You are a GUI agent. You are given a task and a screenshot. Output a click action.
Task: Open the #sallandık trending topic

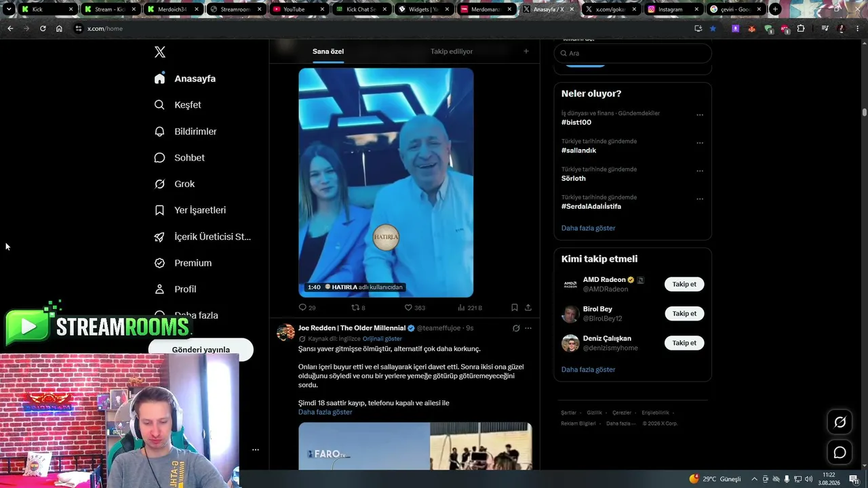tap(578, 150)
